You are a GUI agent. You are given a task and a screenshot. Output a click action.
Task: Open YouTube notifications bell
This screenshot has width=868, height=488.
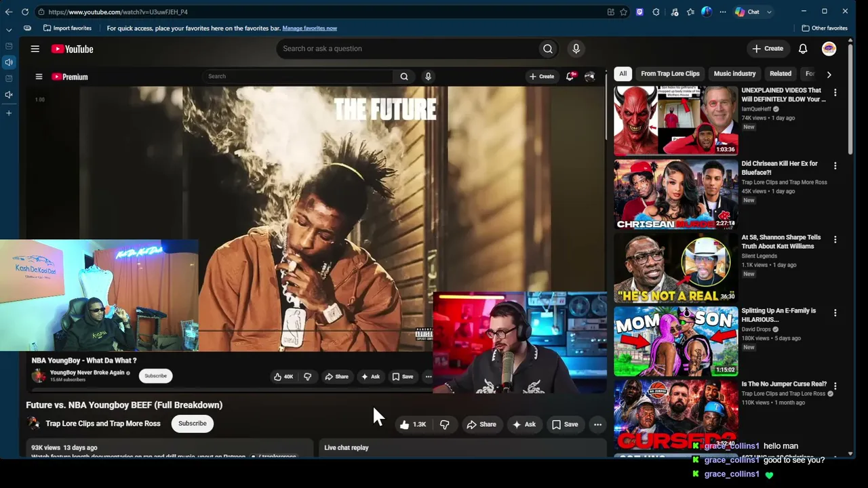coord(803,49)
